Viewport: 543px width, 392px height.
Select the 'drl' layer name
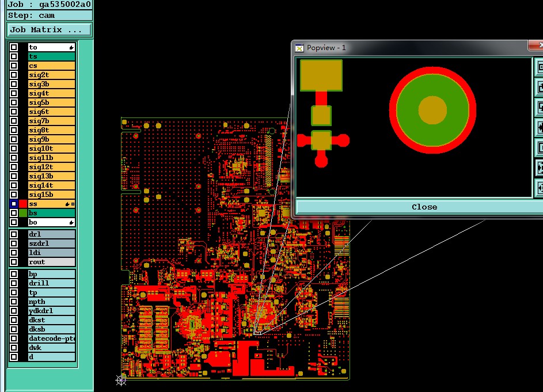pos(51,234)
